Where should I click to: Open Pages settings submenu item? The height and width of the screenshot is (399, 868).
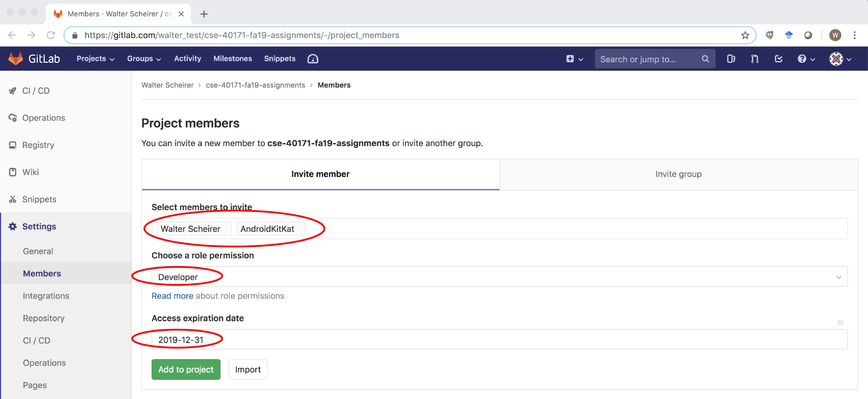pos(35,385)
